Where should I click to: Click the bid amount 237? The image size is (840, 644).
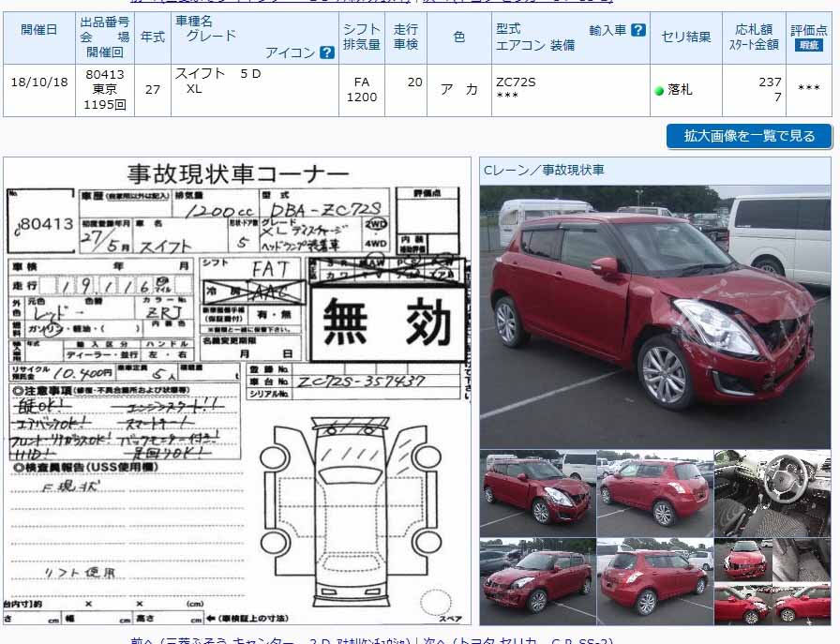pos(770,82)
